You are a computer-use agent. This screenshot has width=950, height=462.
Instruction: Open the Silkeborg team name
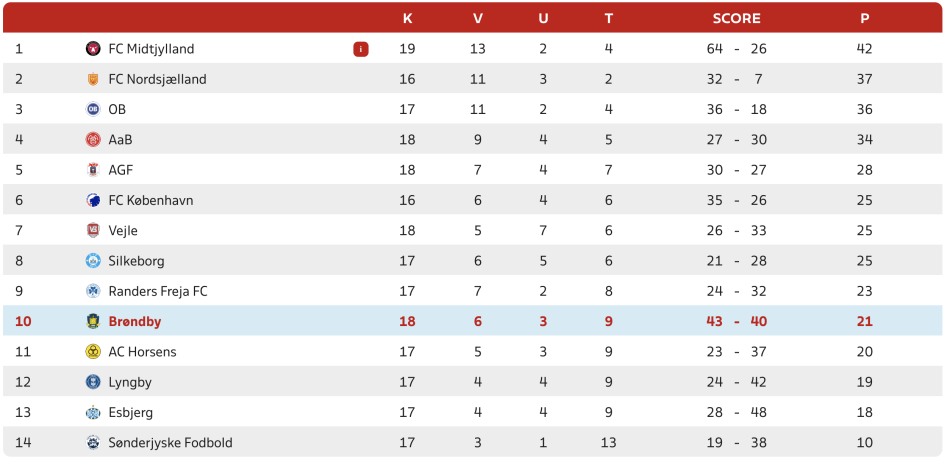pos(136,261)
